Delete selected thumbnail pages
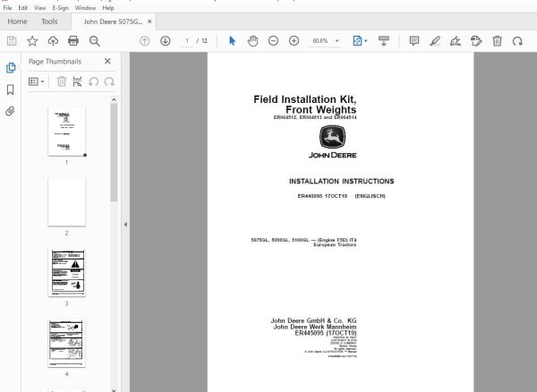This screenshot has width=537, height=392. point(62,81)
